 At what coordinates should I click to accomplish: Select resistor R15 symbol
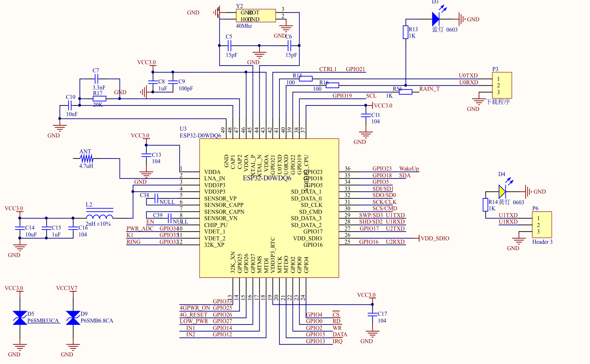pos(306,78)
